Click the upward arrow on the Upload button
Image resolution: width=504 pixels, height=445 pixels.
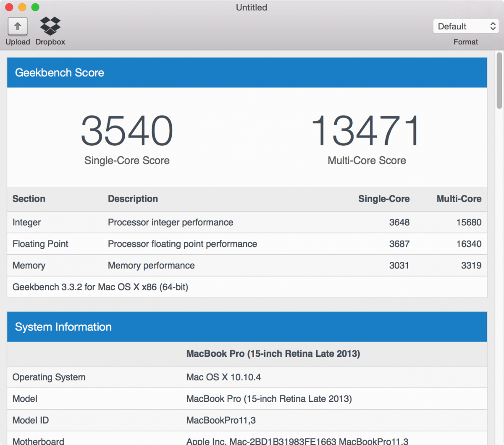pyautogui.click(x=18, y=26)
